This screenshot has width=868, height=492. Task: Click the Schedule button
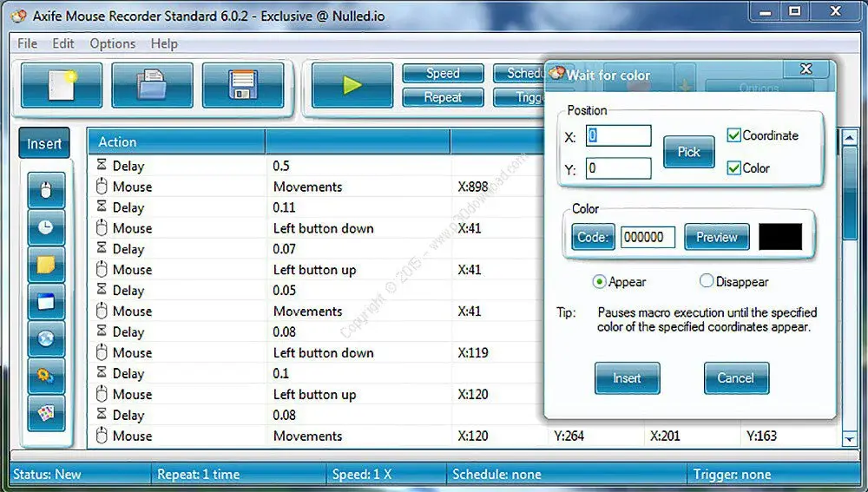519,73
